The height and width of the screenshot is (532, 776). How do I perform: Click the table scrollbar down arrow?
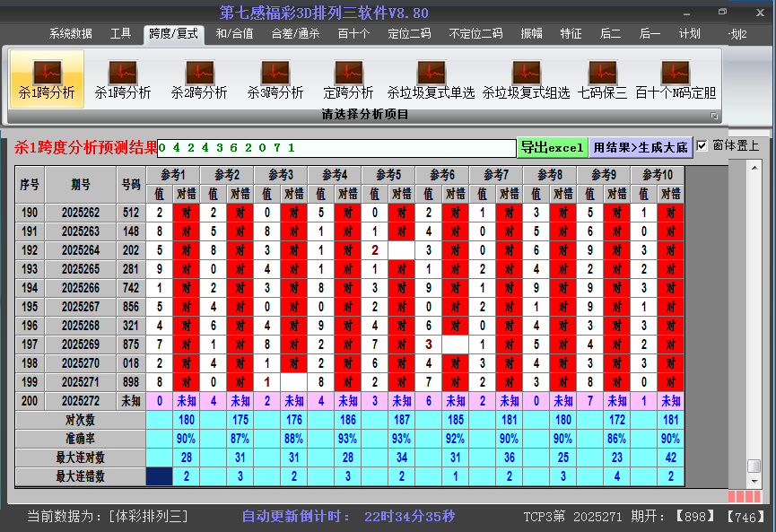(754, 481)
